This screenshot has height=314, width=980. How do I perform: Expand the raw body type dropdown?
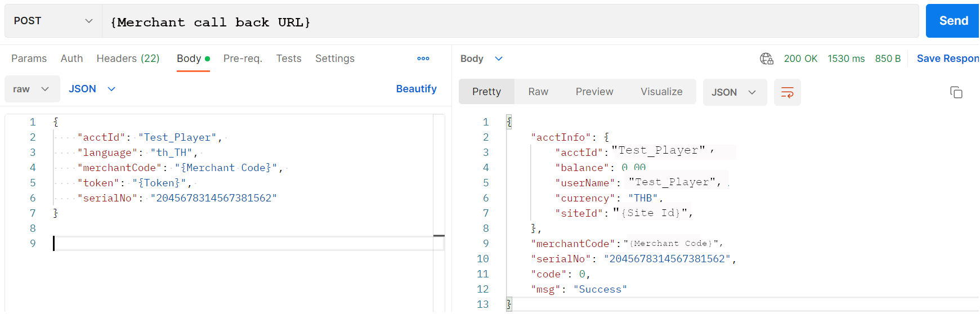(32, 89)
